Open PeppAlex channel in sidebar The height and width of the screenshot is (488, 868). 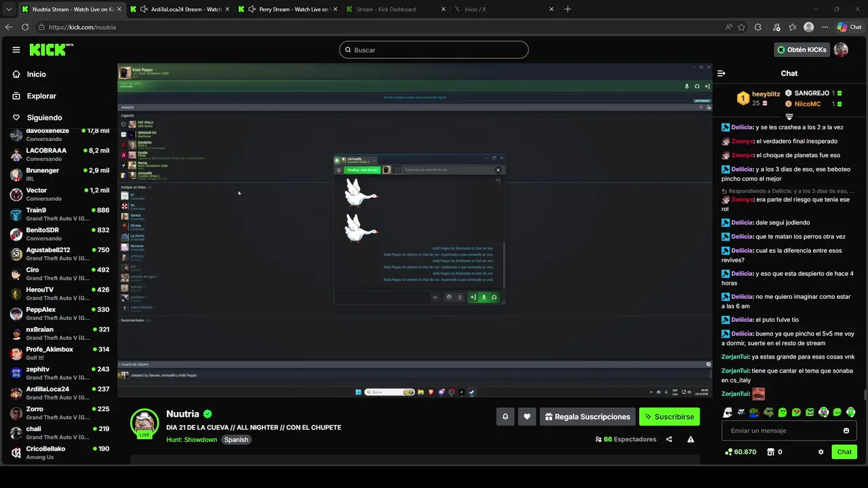(x=60, y=313)
